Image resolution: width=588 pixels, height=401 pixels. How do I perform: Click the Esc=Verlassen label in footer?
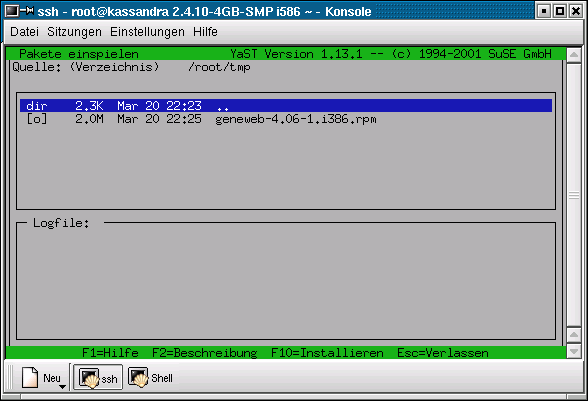[x=442, y=353]
